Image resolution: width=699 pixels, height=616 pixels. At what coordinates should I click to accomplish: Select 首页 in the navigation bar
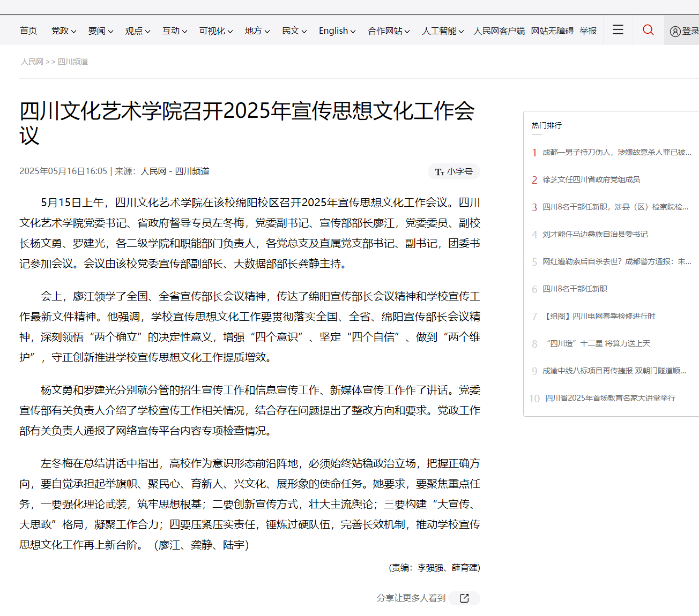point(28,31)
